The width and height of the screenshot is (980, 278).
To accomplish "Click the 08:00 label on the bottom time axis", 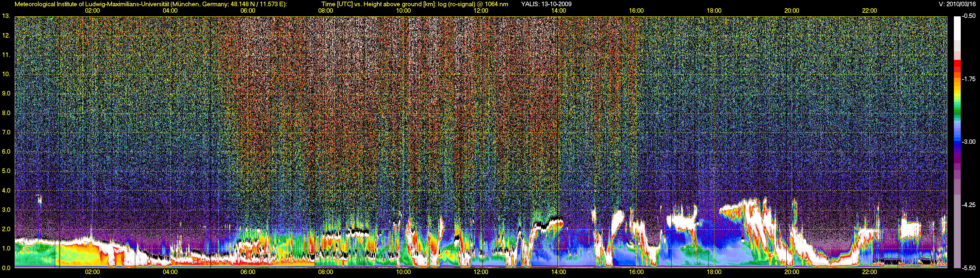I will (x=326, y=272).
